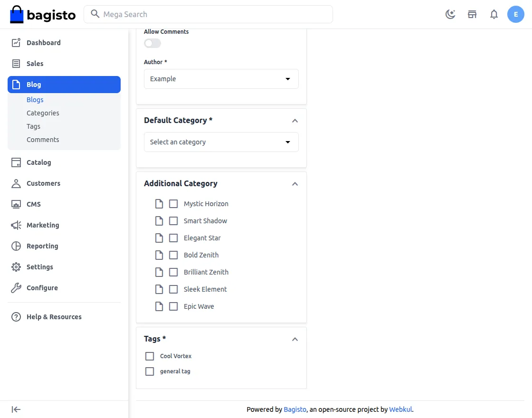
Task: Click the file icon beside Mystic Horizon
Action: point(159,204)
